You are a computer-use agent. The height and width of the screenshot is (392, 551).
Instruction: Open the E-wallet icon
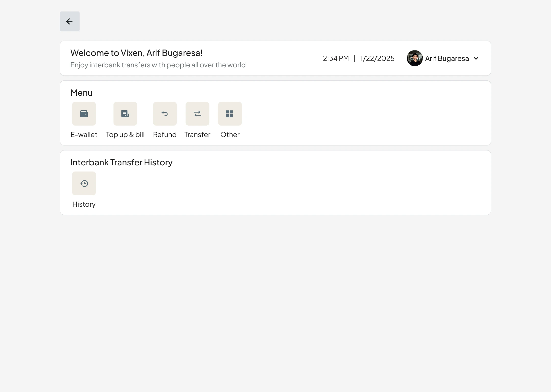[x=84, y=114]
